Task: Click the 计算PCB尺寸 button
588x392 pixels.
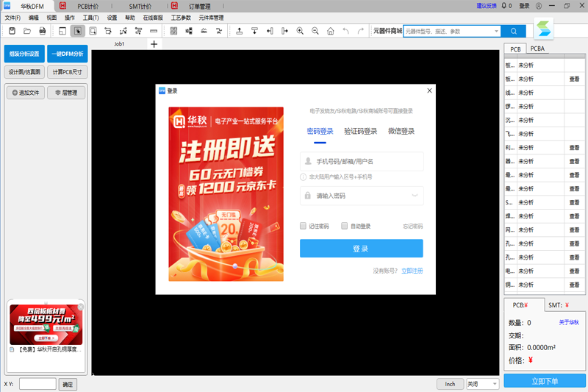Action: tap(68, 72)
